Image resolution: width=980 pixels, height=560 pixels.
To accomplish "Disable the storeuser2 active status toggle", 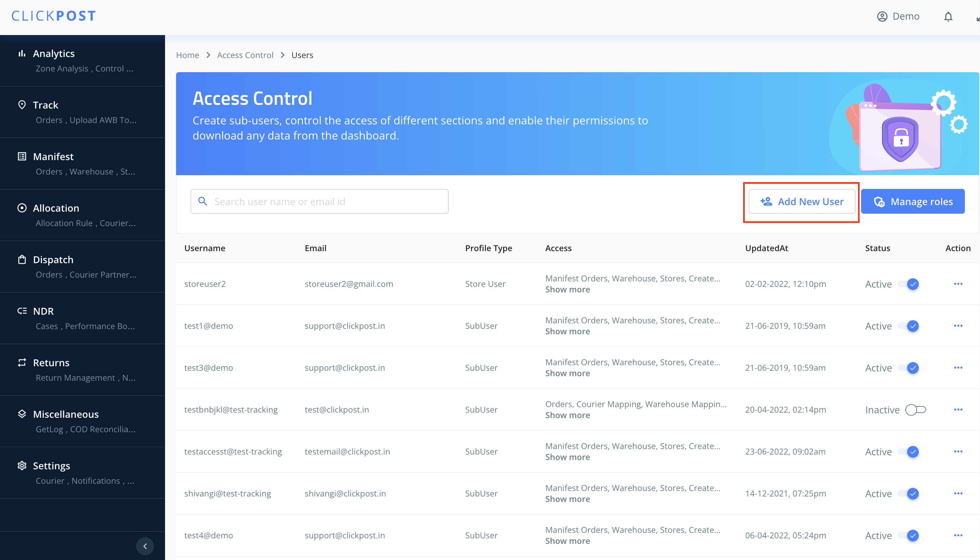I will tap(909, 284).
